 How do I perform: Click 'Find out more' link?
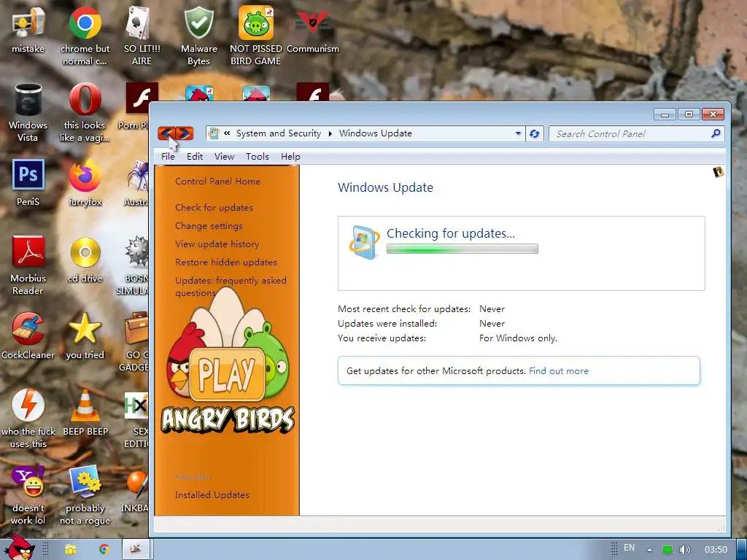point(558,371)
